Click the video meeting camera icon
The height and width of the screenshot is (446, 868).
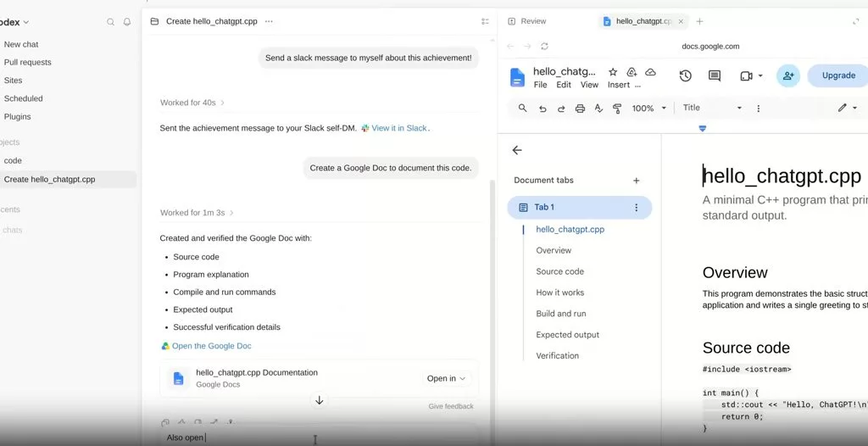point(746,76)
